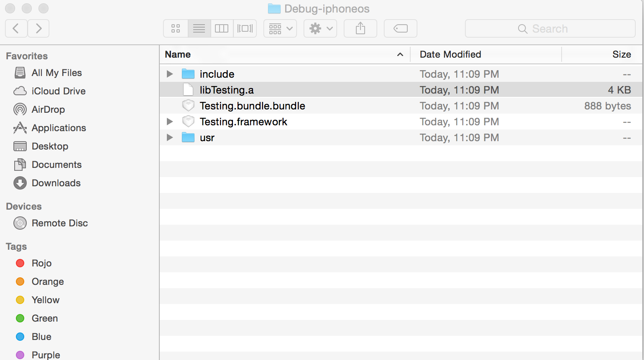The image size is (644, 360).
Task: Open AirDrop in sidebar
Action: pos(39,109)
